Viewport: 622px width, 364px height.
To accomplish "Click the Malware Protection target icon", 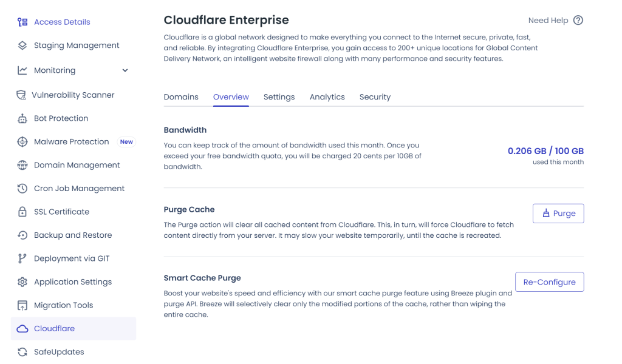I will pos(22,142).
